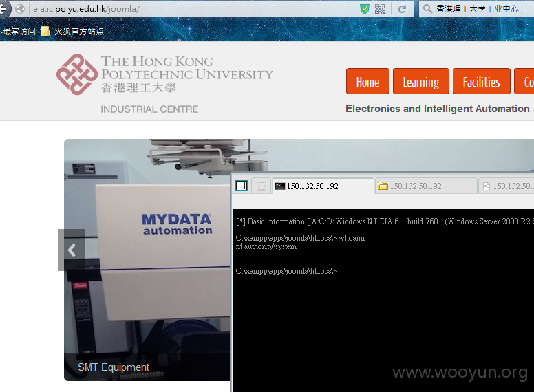Click the globe site identity icon
The width and height of the screenshot is (534, 392).
(20, 9)
